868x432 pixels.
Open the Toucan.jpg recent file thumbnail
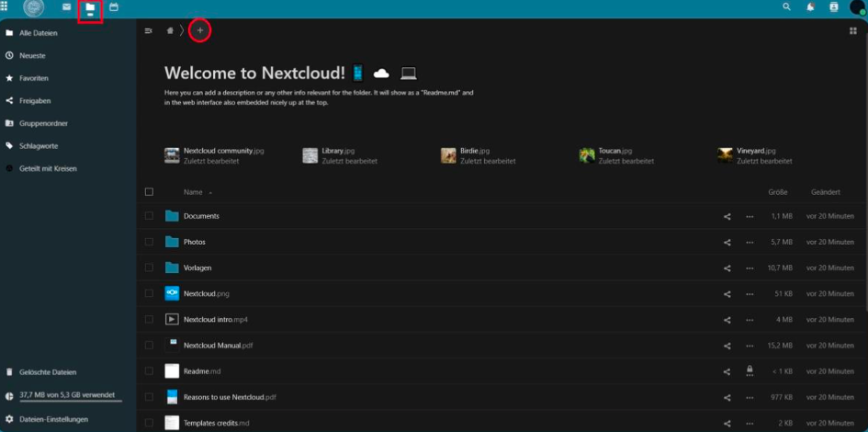pos(587,155)
